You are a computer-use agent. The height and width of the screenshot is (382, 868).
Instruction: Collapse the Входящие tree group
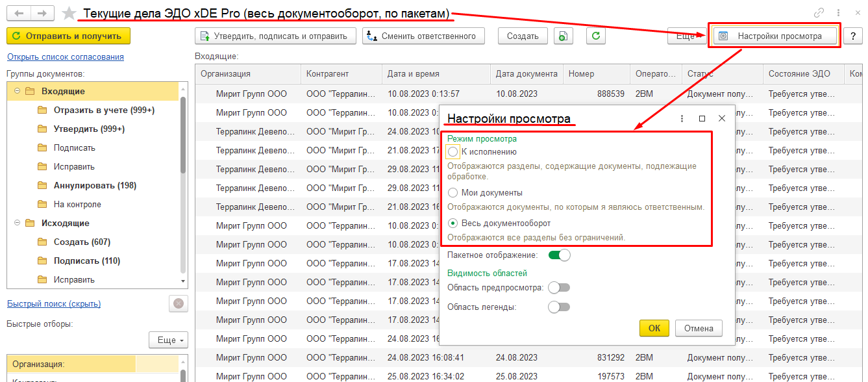point(17,92)
